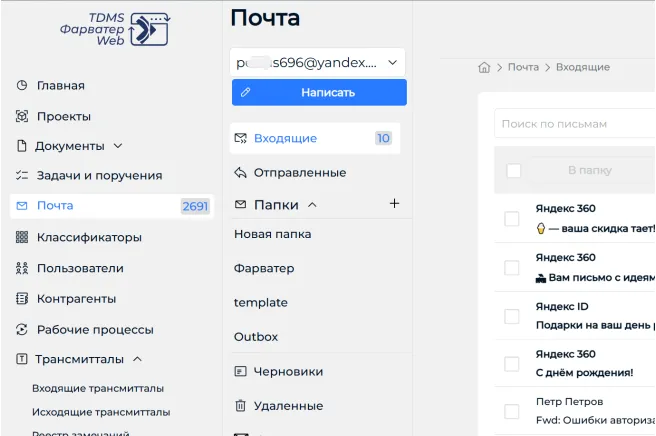656x436 pixels.
Task: Click the inbox envelope icon beside Входящие
Action: point(241,138)
